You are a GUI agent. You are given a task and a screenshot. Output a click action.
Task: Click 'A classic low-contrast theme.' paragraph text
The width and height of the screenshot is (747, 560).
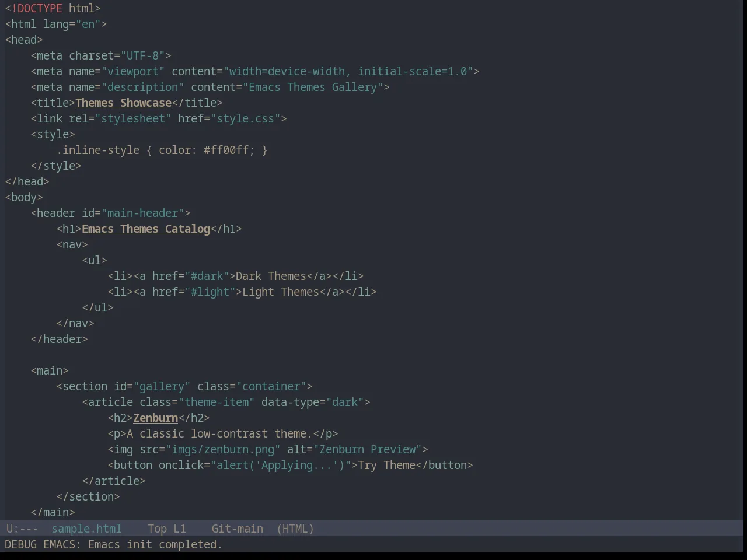click(x=219, y=433)
